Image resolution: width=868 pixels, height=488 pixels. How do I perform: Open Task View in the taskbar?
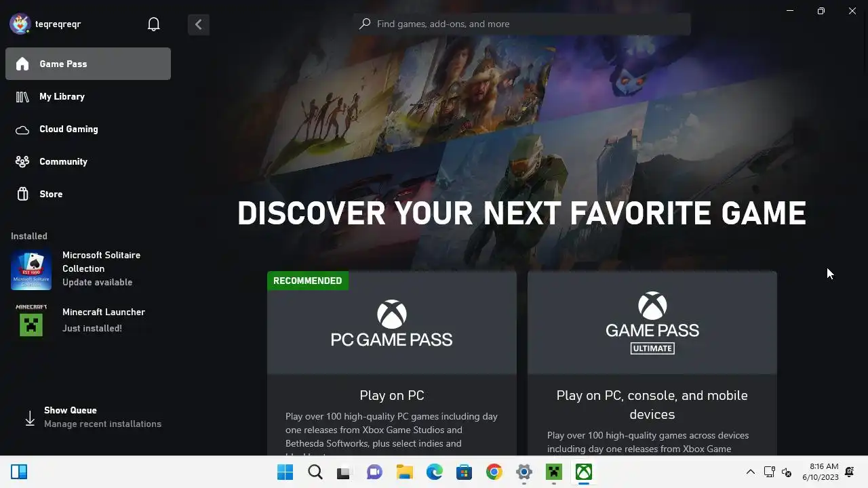coord(344,472)
